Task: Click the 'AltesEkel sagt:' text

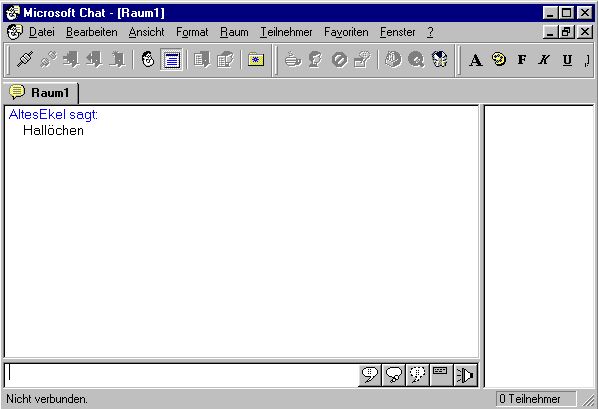Action: [x=53, y=114]
